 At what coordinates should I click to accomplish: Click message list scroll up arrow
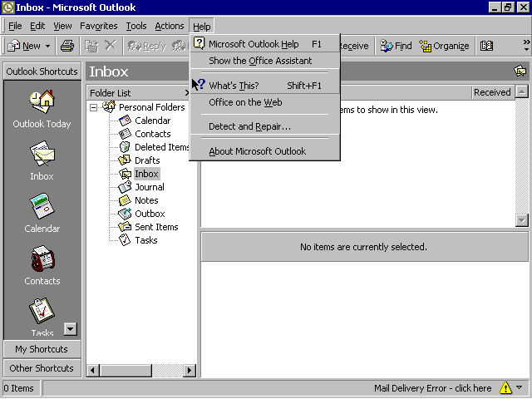521,91
